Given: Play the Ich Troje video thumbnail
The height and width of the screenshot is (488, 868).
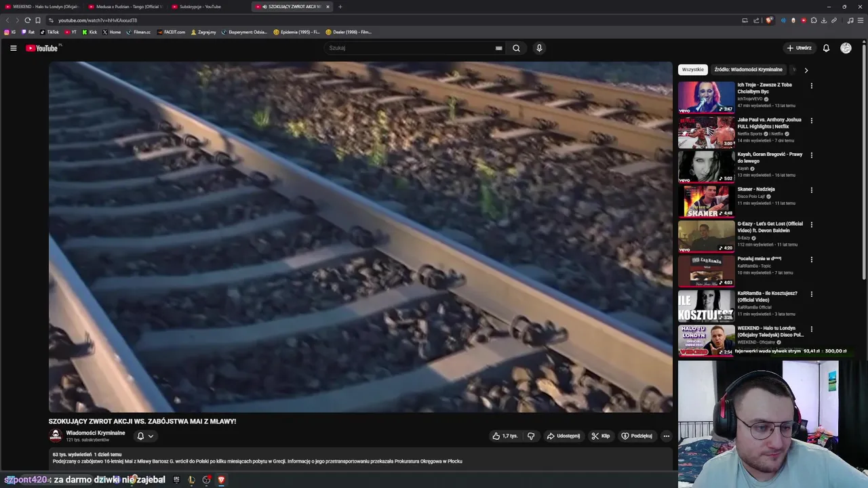Looking at the screenshot, I should tap(706, 97).
